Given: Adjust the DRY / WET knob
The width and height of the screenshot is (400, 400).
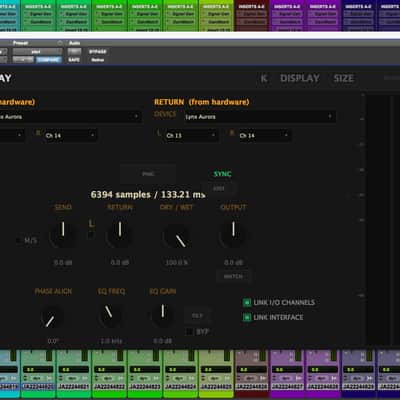Looking at the screenshot, I should coord(177,235).
